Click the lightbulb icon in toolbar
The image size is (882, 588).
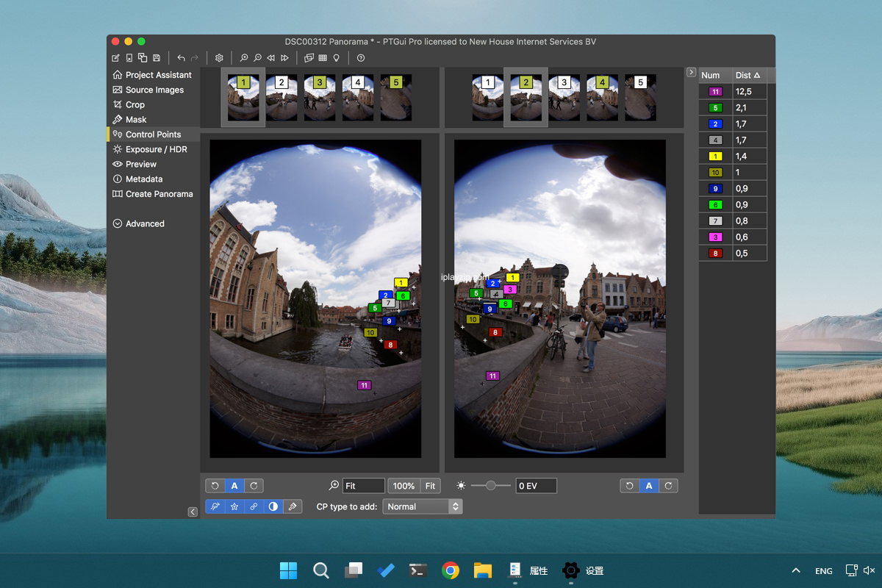coord(336,58)
